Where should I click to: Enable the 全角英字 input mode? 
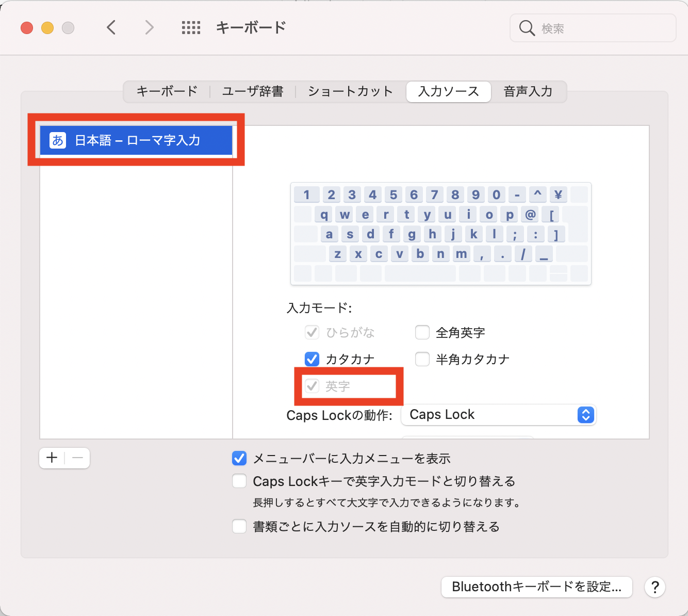(x=422, y=332)
